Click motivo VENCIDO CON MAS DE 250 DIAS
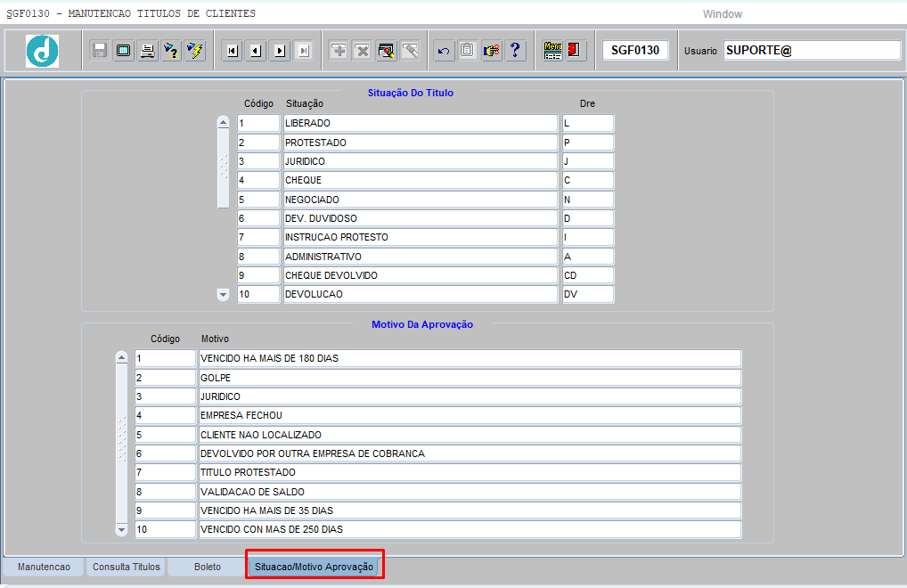The height and width of the screenshot is (588, 907). point(470,529)
